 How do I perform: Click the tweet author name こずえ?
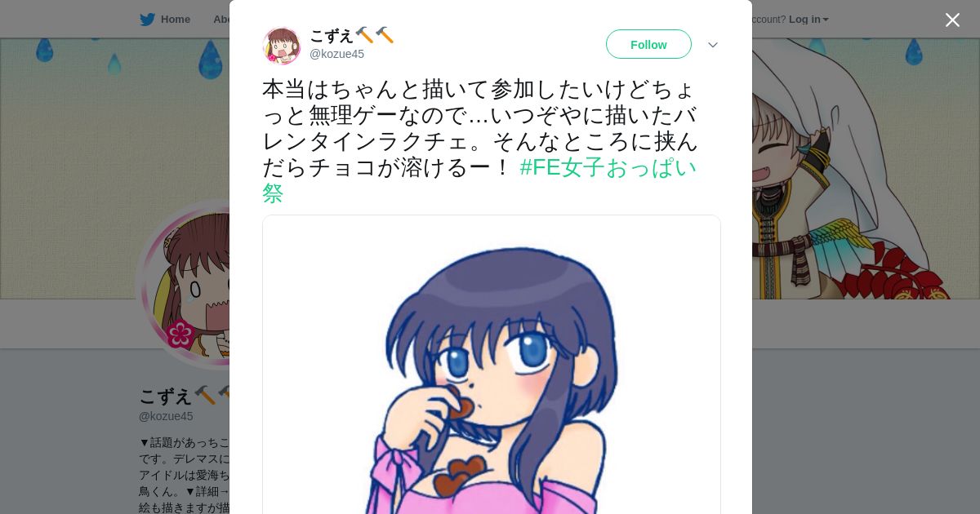point(332,35)
